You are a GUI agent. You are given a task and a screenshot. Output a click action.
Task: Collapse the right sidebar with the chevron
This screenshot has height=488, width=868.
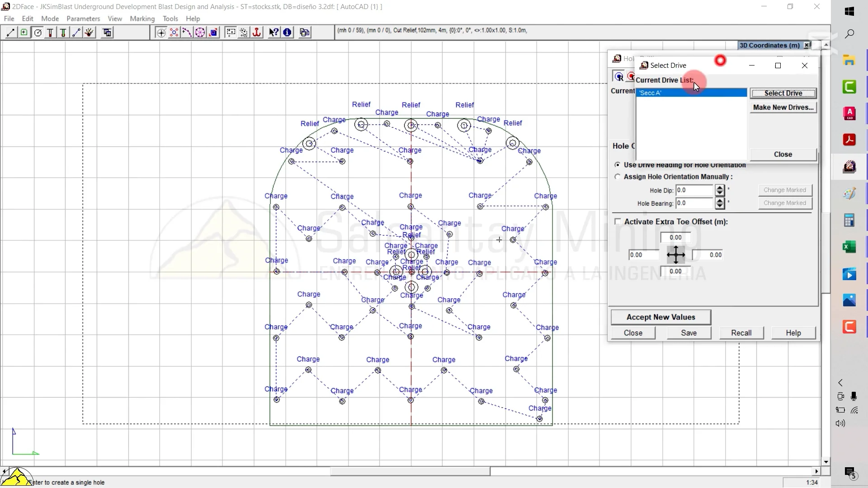(840, 382)
